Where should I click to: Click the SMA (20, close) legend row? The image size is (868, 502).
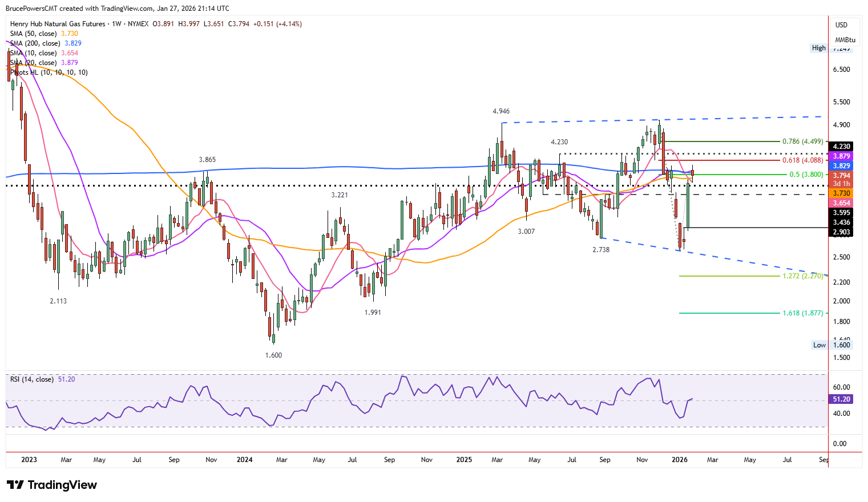(44, 63)
